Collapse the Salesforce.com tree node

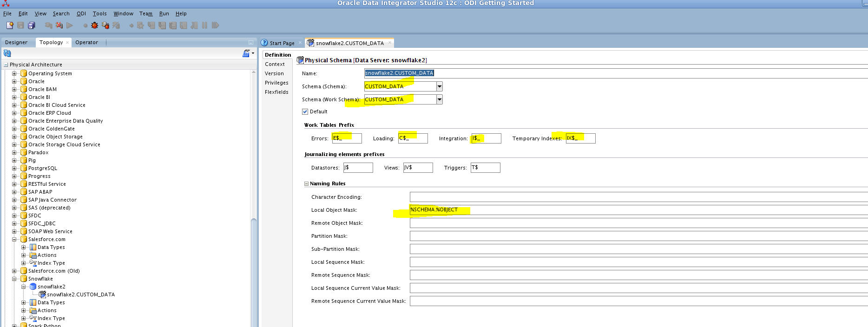point(14,239)
